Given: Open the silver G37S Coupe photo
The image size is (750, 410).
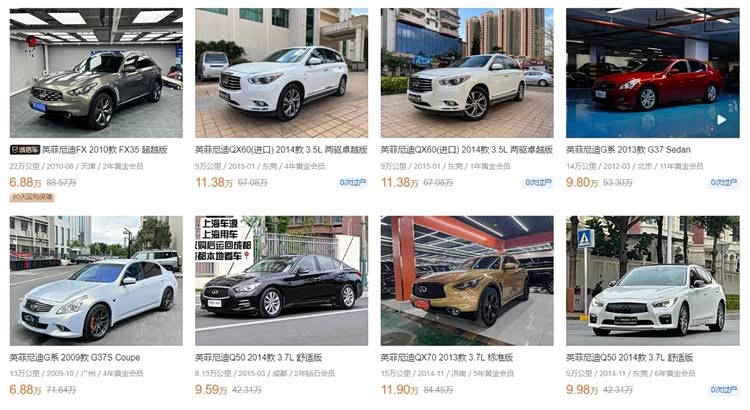Looking at the screenshot, I should point(96,281).
